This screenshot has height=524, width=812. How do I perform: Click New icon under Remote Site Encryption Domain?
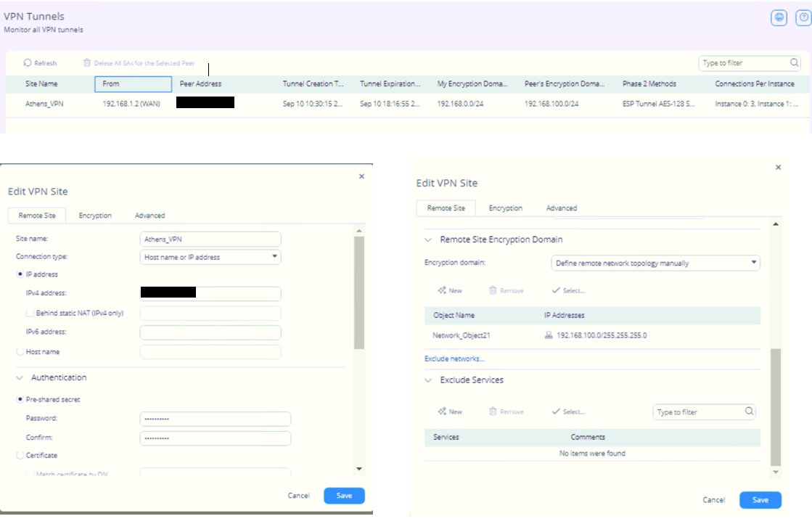pyautogui.click(x=442, y=290)
